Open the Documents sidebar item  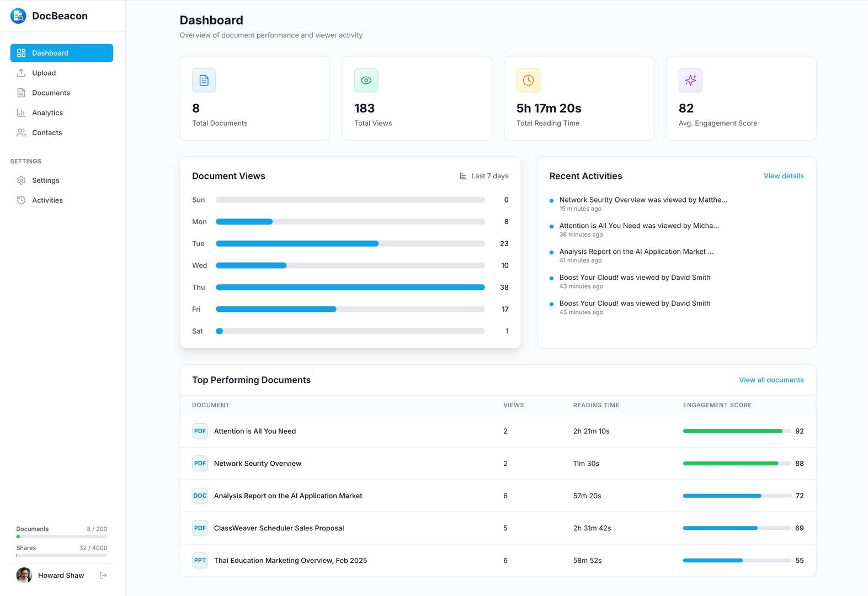tap(51, 93)
